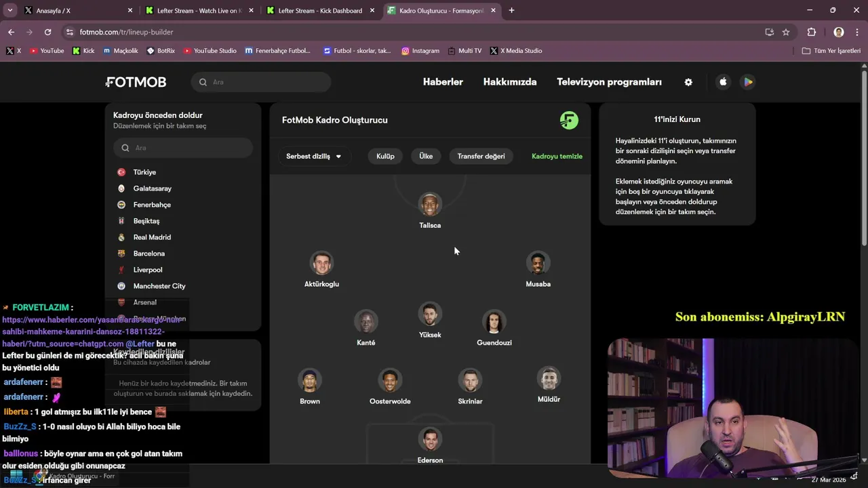Open Chrome profile avatar

pyautogui.click(x=839, y=32)
